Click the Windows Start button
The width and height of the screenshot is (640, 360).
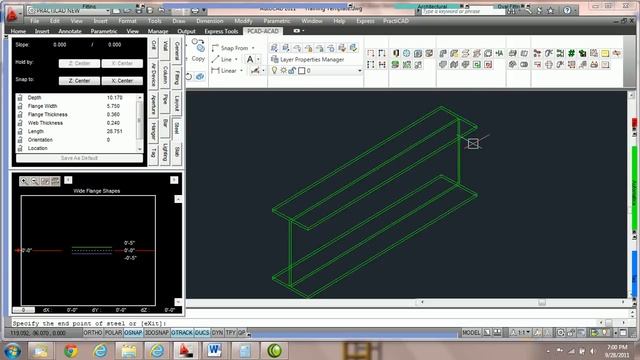point(12,351)
